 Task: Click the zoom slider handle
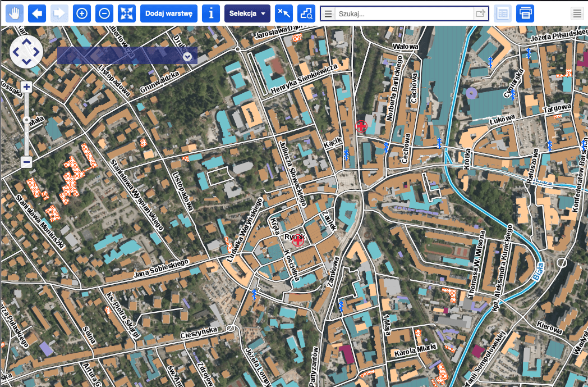pyautogui.click(x=26, y=120)
